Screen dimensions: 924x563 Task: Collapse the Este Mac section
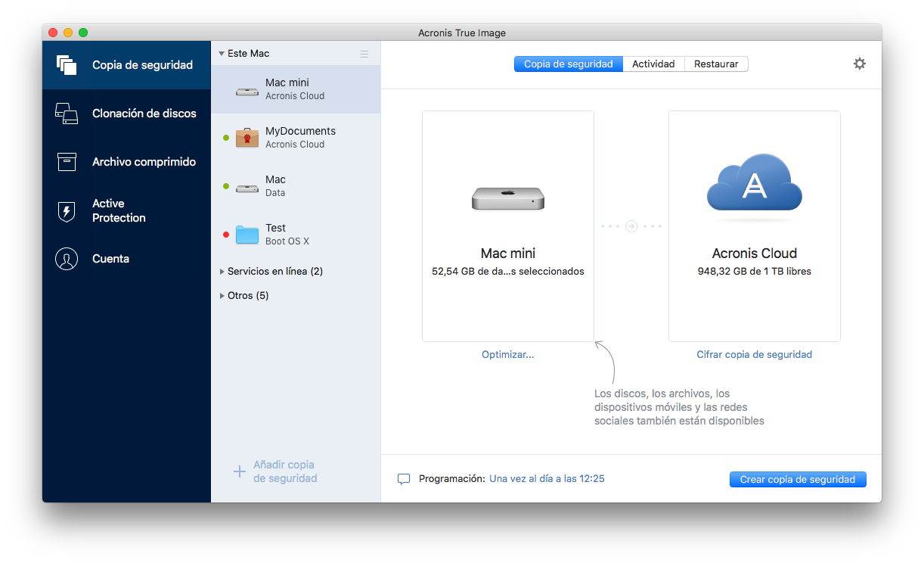point(222,53)
